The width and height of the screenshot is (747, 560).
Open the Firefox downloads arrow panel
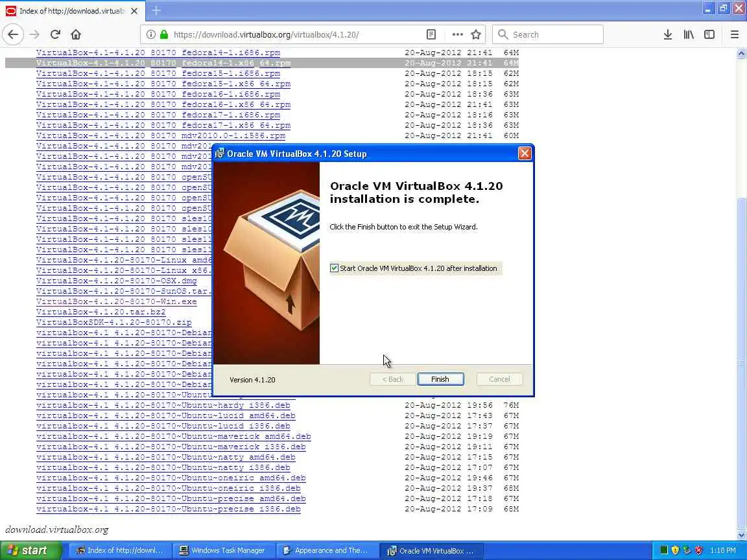pos(668,34)
